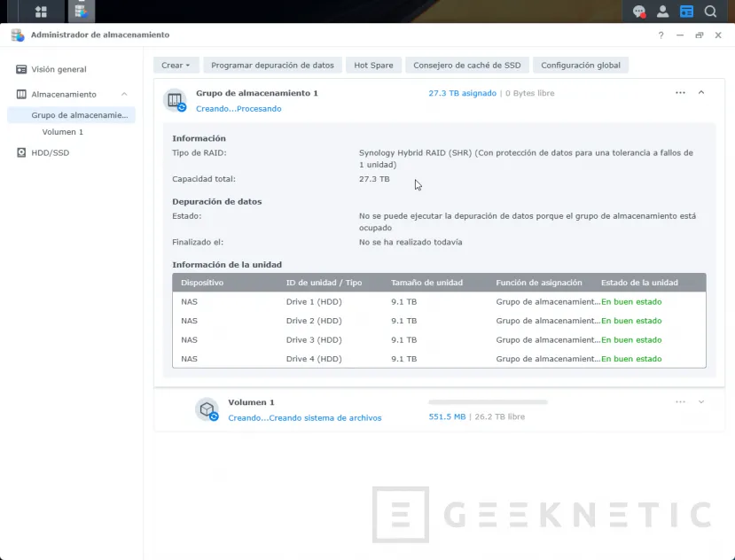Viewport: 735px width, 560px height.
Task: Click the Volumen 1 usage progress bar
Action: click(x=488, y=401)
